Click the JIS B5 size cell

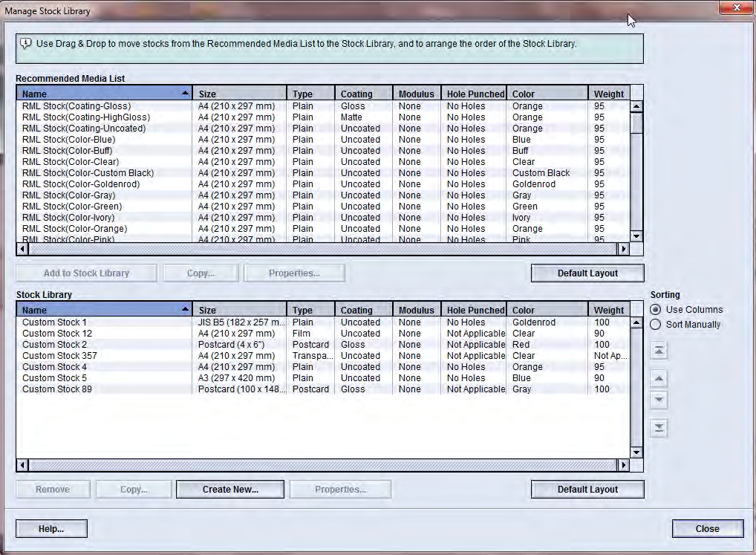click(240, 322)
